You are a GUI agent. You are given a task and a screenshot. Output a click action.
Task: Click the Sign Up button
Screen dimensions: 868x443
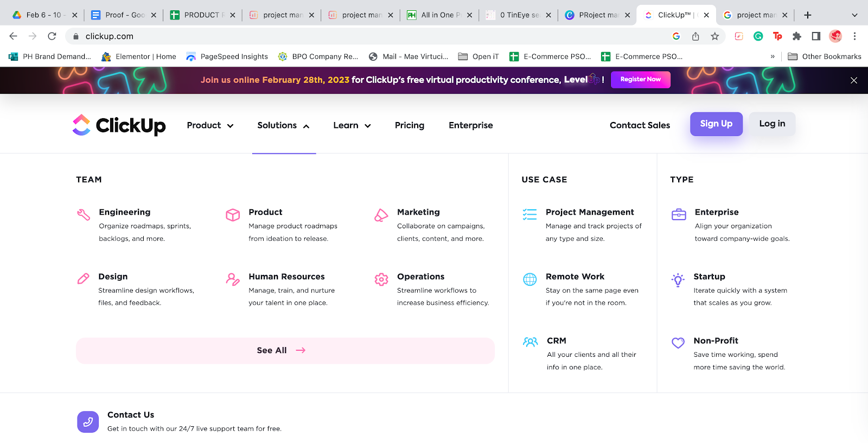[x=716, y=124]
